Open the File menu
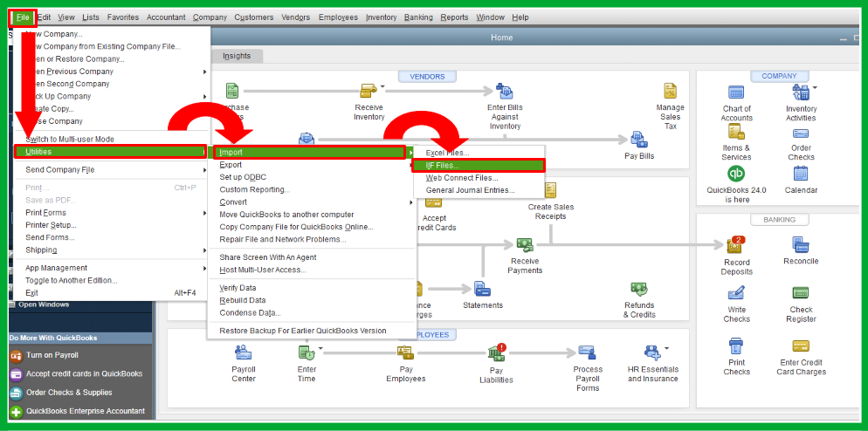 point(23,17)
